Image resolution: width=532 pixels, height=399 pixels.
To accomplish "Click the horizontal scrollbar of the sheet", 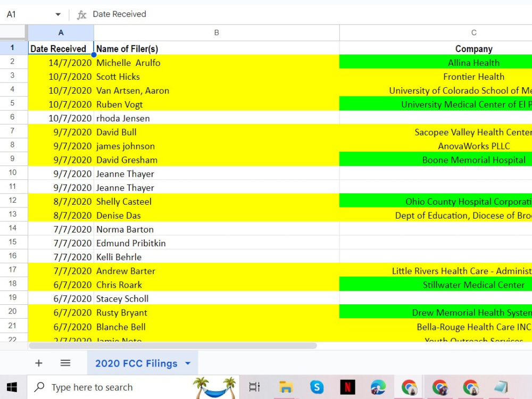I will (173, 345).
